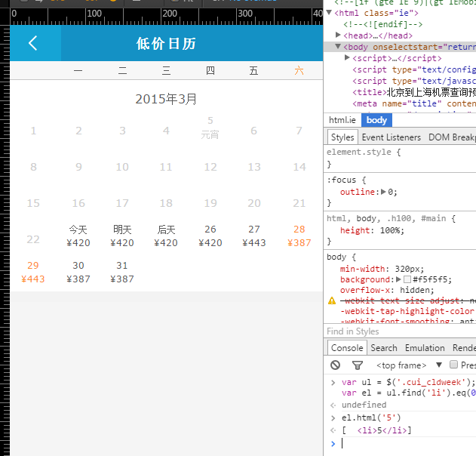Click the warning icon beside webkit-text-size-adjust
Viewport: 476px width, 456px height.
point(332,300)
